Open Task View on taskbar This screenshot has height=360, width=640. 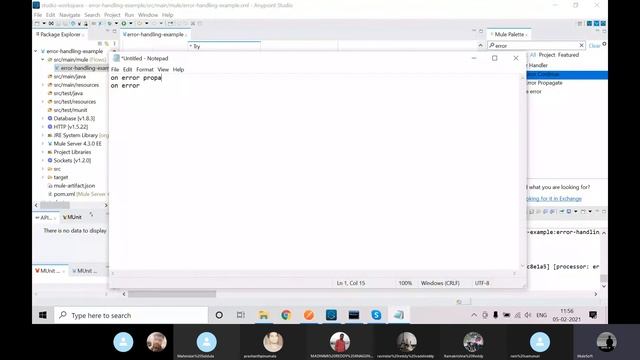pyautogui.click(x=241, y=315)
